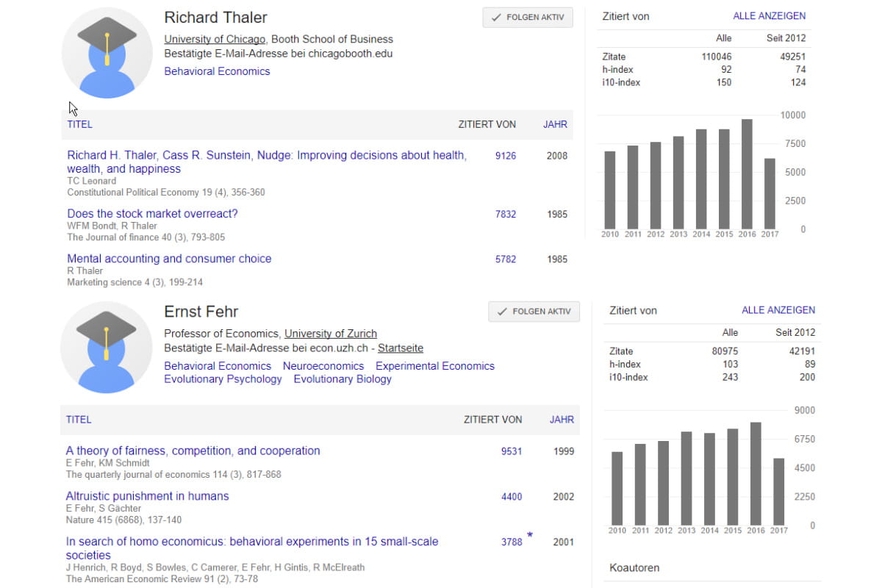Sort Fehr's papers by TITEL
Screen dimensions: 882x588
tap(79, 420)
